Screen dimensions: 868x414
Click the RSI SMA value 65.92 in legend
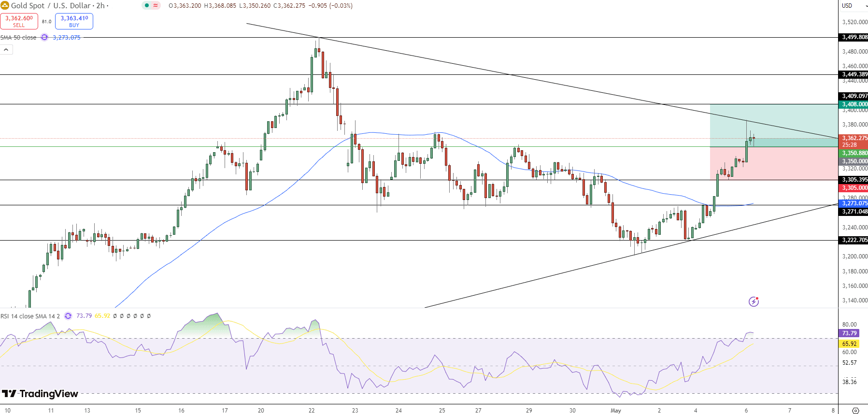[102, 316]
